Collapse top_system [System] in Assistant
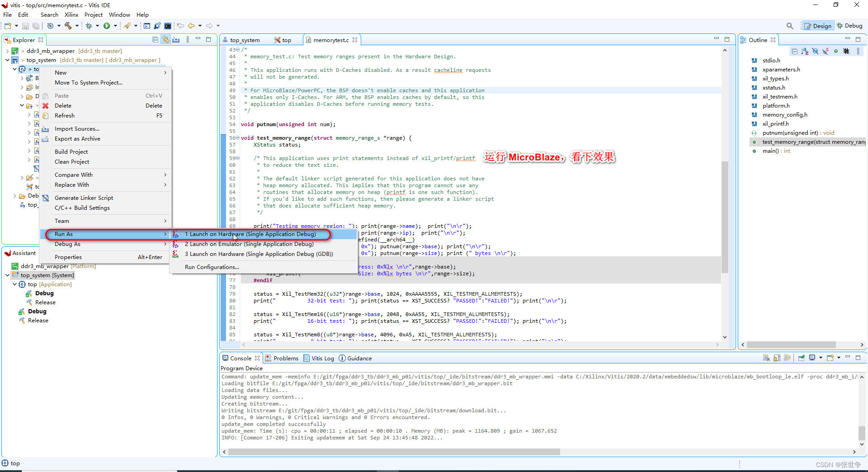 [7, 275]
